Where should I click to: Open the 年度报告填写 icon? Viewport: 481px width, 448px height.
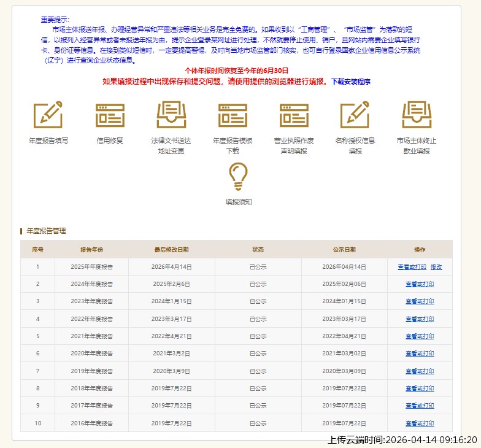[x=48, y=115]
